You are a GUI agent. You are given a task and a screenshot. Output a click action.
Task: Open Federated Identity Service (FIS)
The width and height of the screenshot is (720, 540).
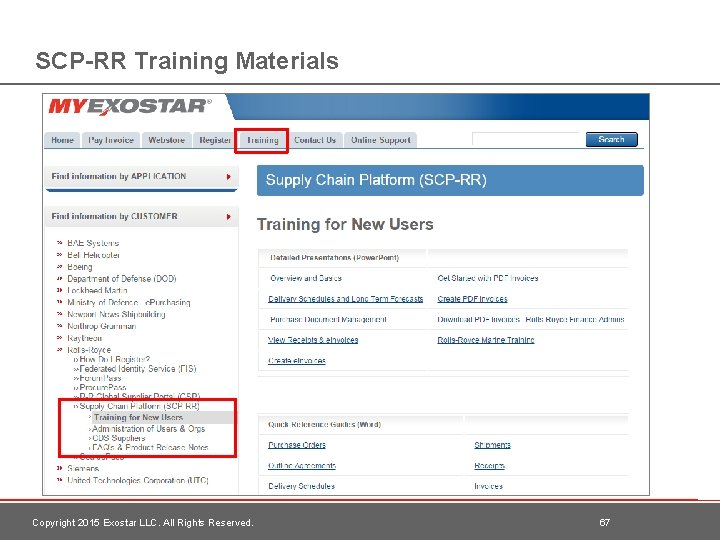(138, 369)
